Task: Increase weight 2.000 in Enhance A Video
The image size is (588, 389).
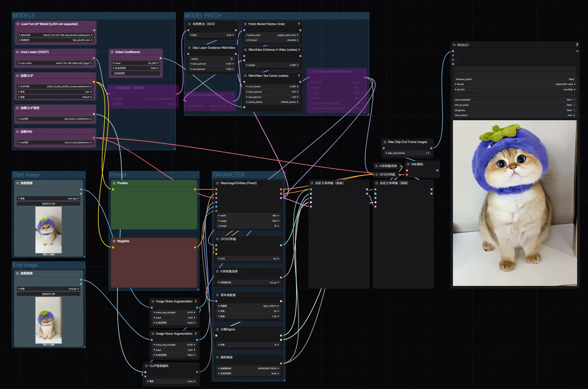Action: coord(298,65)
